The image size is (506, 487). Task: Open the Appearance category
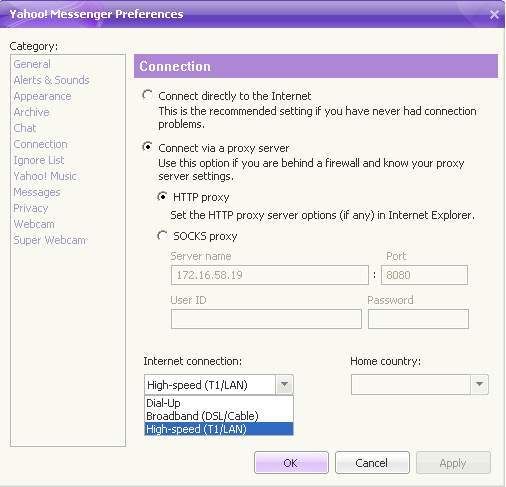coord(42,96)
